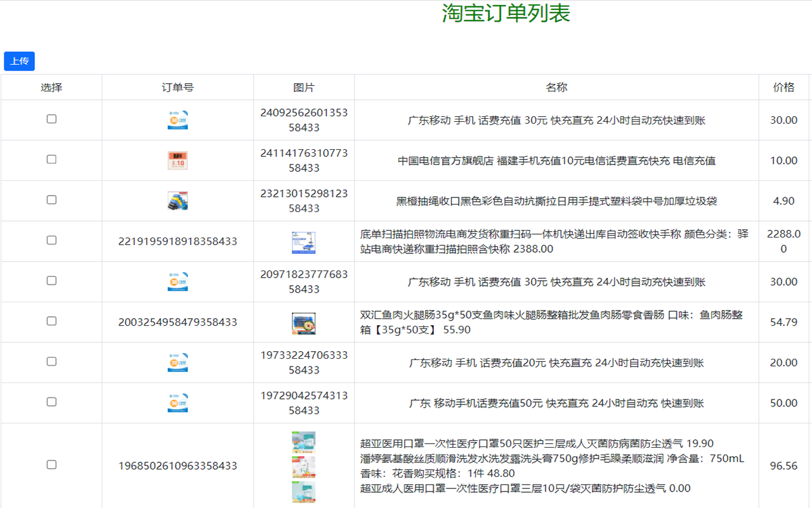Click the price 96.56
The height and width of the screenshot is (508, 812).
783,465
